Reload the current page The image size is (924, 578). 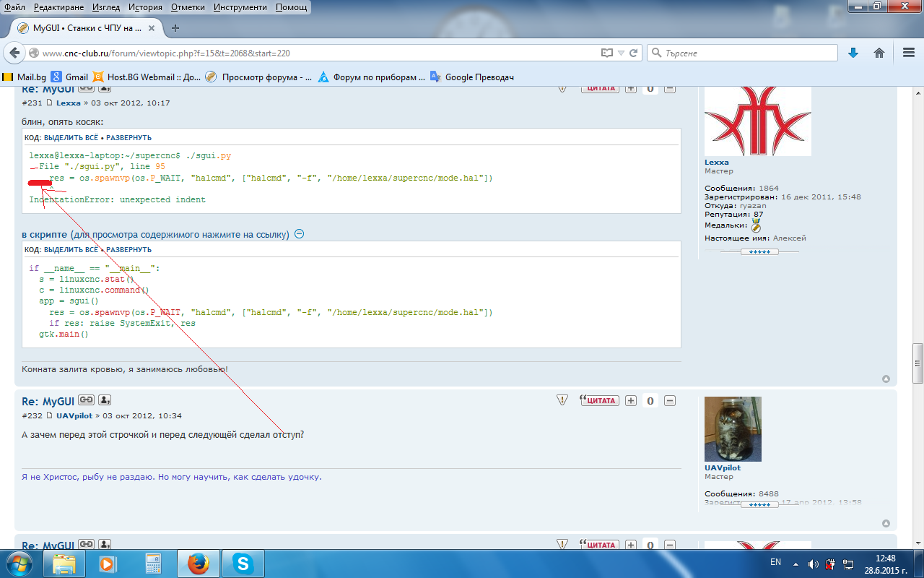point(633,53)
